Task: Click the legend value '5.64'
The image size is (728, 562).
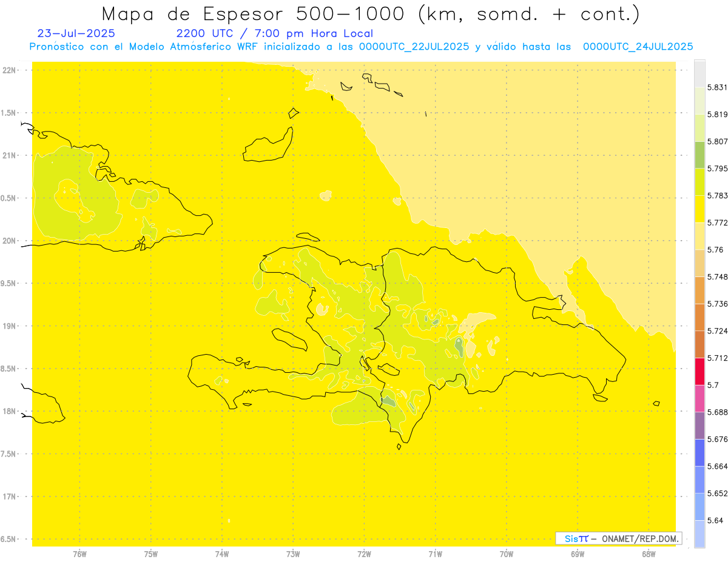Action: pyautogui.click(x=715, y=520)
